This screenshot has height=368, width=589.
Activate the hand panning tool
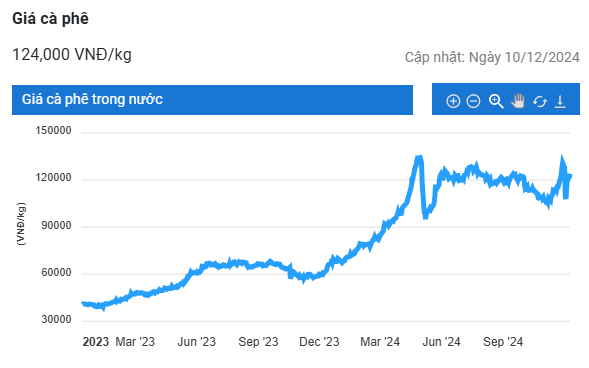518,101
